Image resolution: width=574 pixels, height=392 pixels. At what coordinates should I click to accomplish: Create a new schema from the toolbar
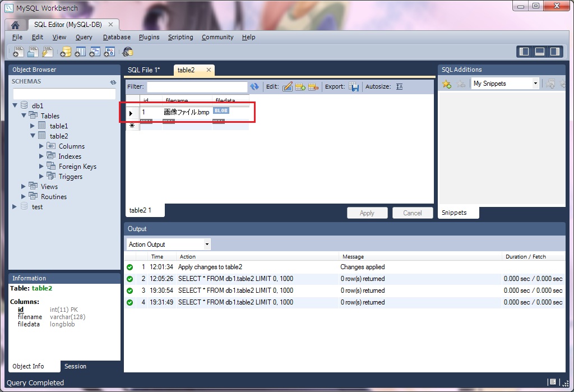(66, 52)
